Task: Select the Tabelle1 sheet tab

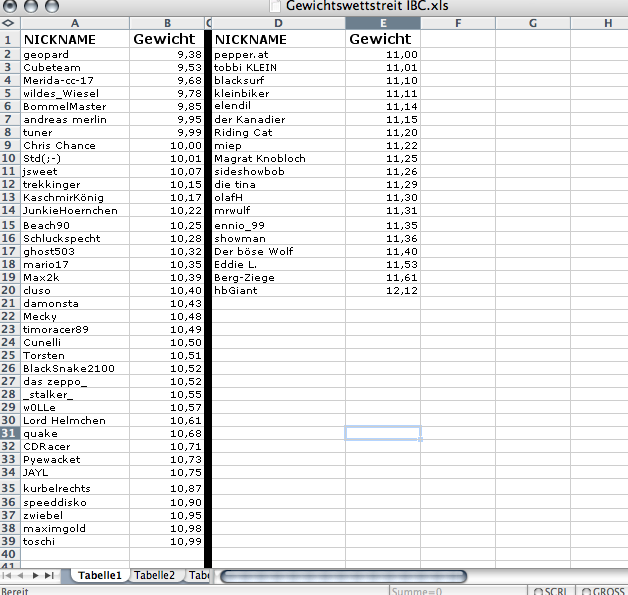Action: coord(99,576)
